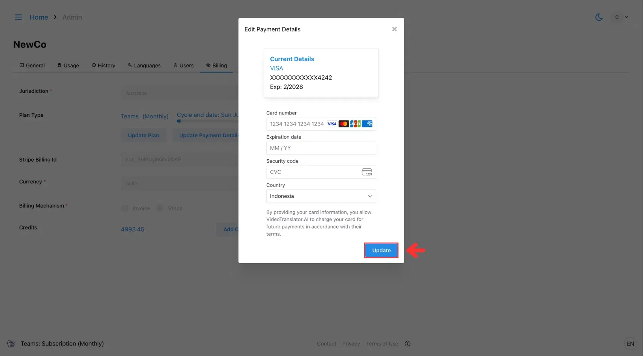This screenshot has height=356, width=644.
Task: Click the NewCo company heading
Action: 30,44
